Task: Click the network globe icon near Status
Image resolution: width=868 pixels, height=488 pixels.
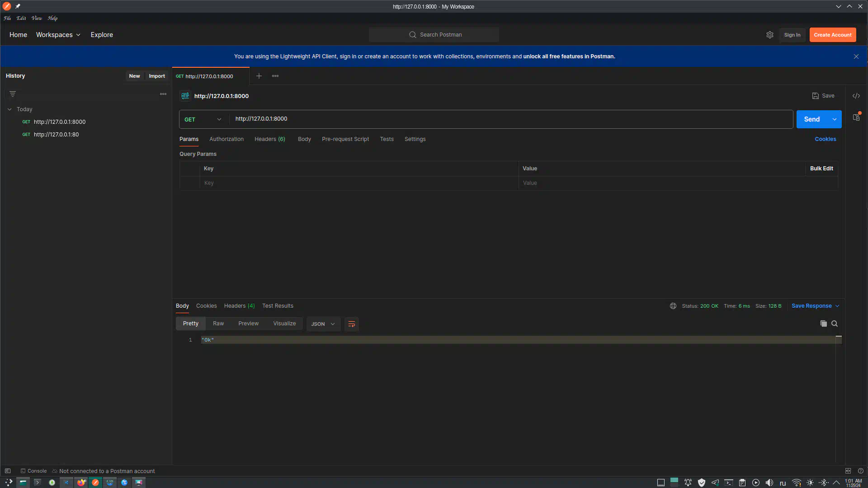Action: point(673,306)
